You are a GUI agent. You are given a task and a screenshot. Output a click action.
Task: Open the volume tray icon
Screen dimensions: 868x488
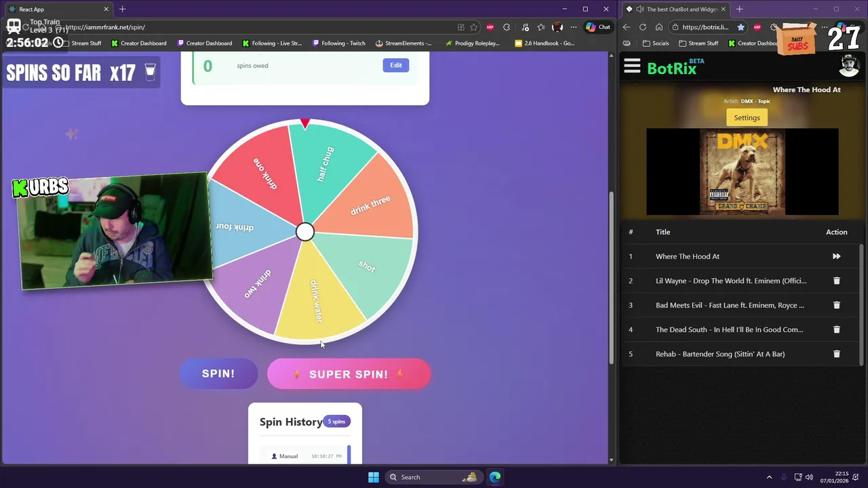pos(810,477)
